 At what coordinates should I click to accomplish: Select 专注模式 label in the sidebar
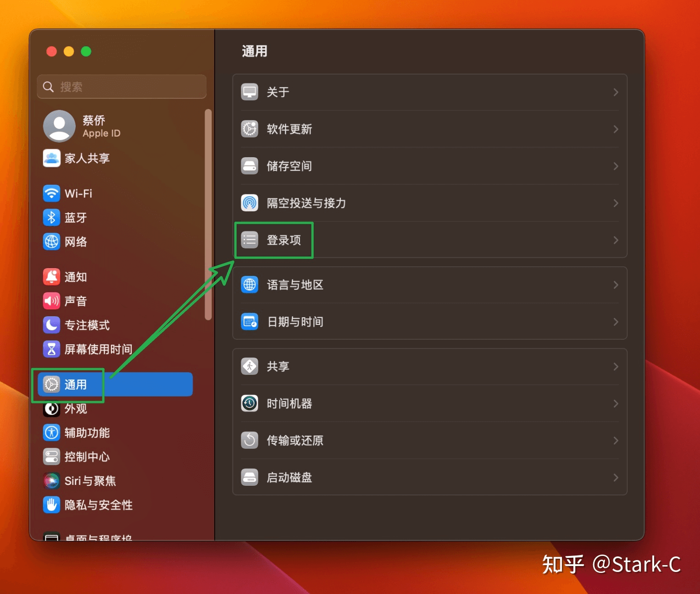point(87,325)
